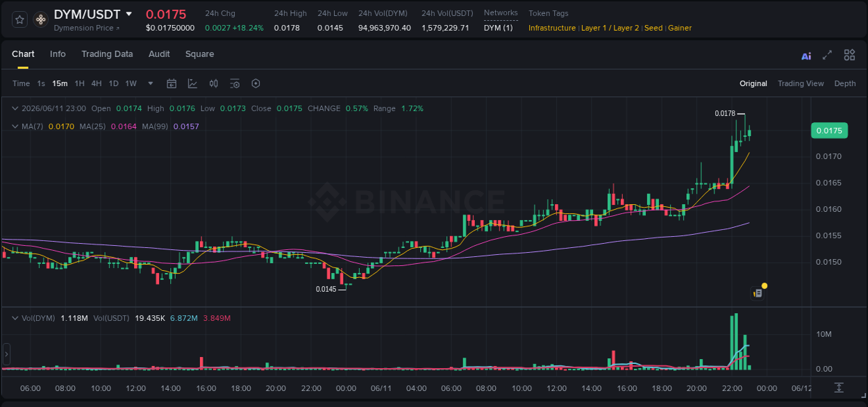Screen dimensions: 868x407
Task: Switch to the Info tab
Action: (58, 54)
